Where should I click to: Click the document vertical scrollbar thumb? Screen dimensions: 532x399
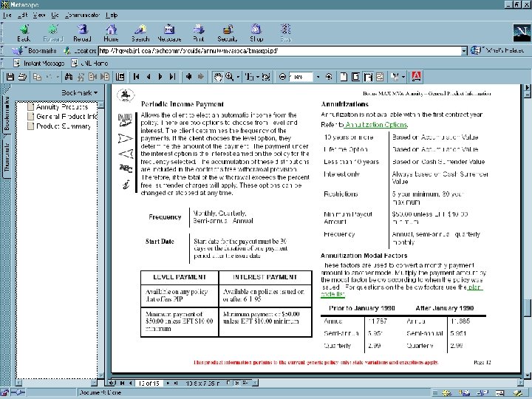pos(528,307)
